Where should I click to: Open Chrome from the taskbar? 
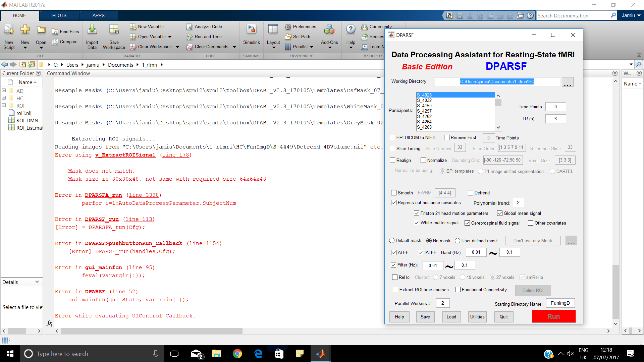(x=237, y=354)
